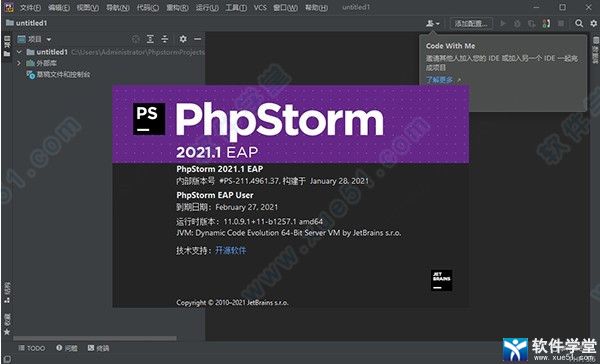Open Search Everywhere magnifier icon
This screenshot has width=600, height=364.
[579, 24]
